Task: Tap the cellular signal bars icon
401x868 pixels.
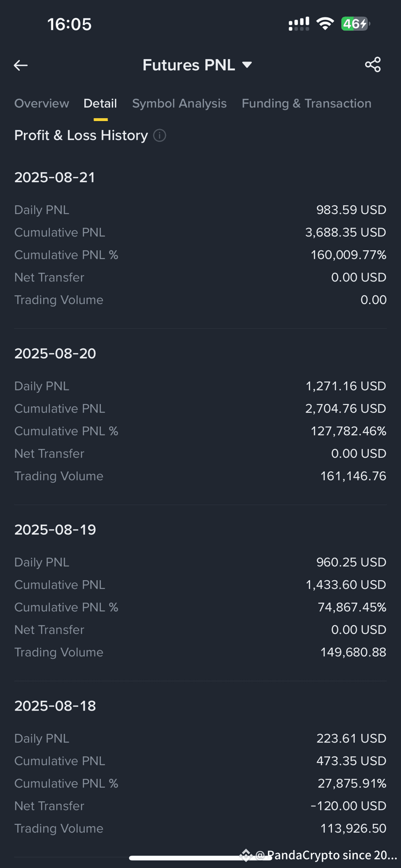Action: (299, 24)
